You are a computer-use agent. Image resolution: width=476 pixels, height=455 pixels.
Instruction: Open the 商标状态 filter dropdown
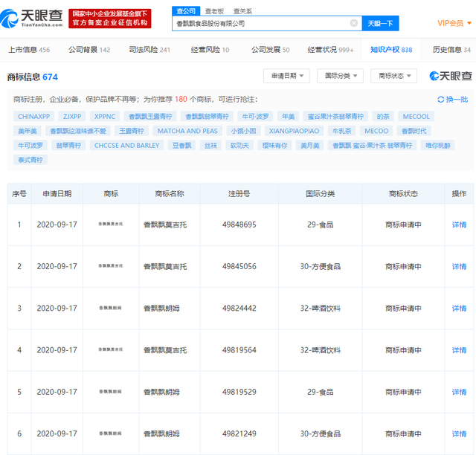(x=393, y=76)
